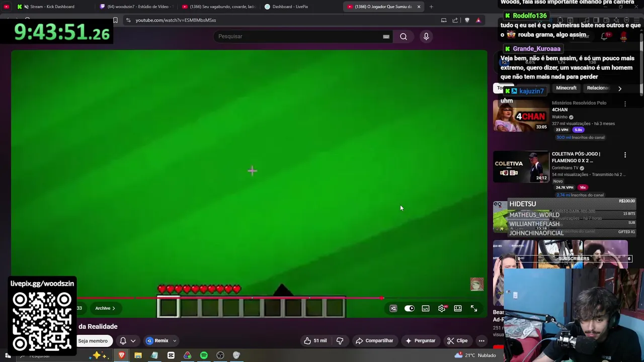Open File Explorer from taskbar
Viewport: 644px width, 362px height.
click(138, 355)
